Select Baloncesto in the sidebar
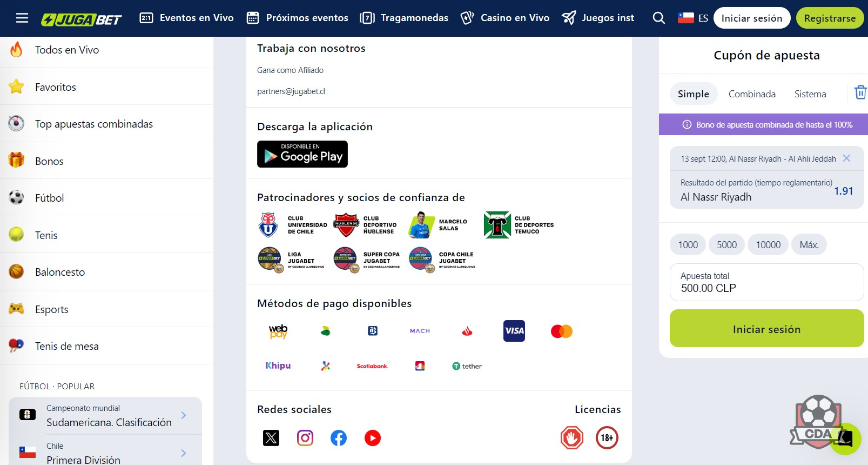 (x=107, y=272)
